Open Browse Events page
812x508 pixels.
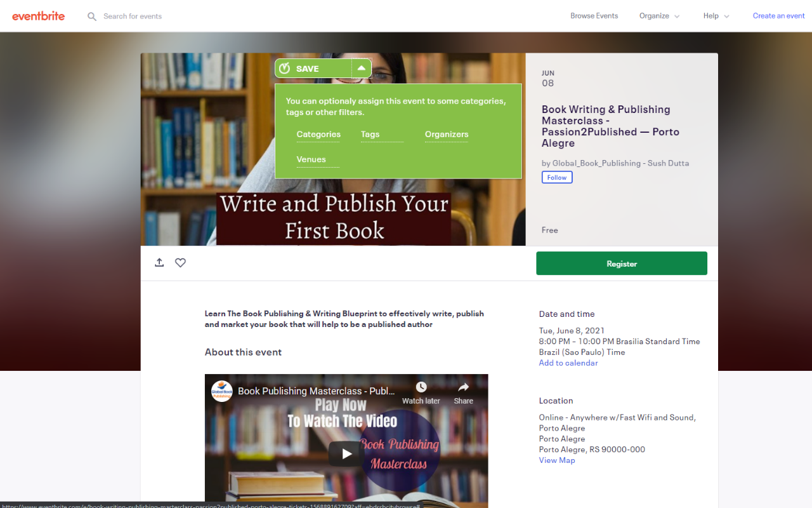[594, 16]
